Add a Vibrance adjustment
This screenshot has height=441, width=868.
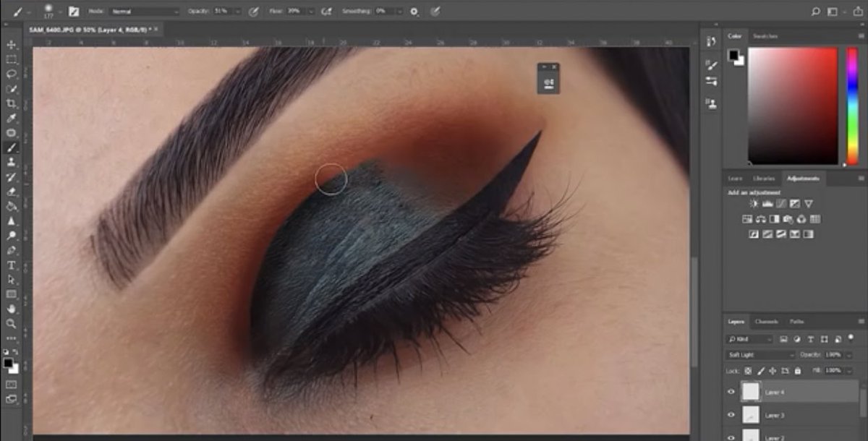tap(809, 204)
